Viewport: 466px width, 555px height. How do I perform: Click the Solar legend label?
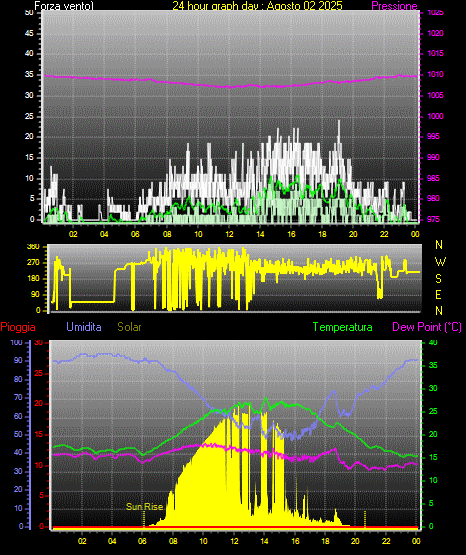pyautogui.click(x=130, y=327)
